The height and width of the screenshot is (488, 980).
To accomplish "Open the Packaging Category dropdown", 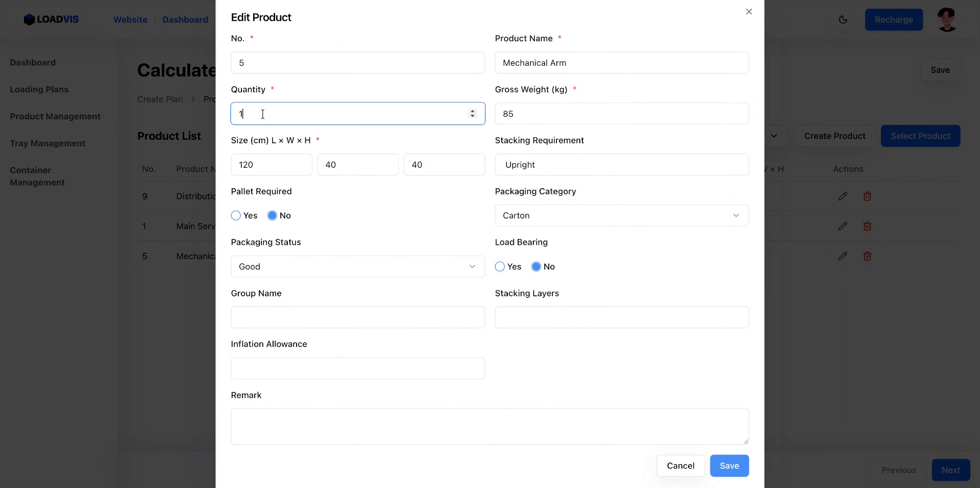I will pos(621,216).
